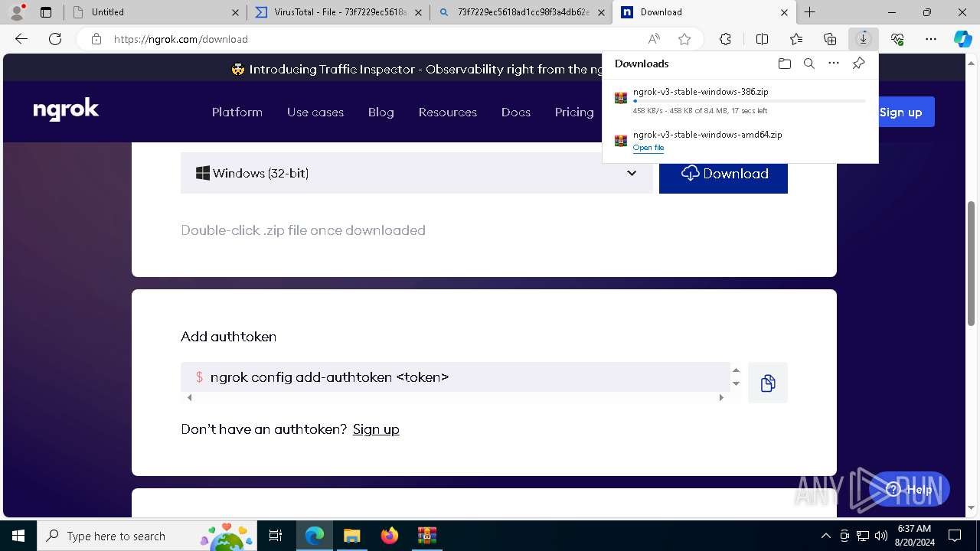The image size is (980, 551).
Task: Open the volume control in system tray
Action: click(881, 536)
